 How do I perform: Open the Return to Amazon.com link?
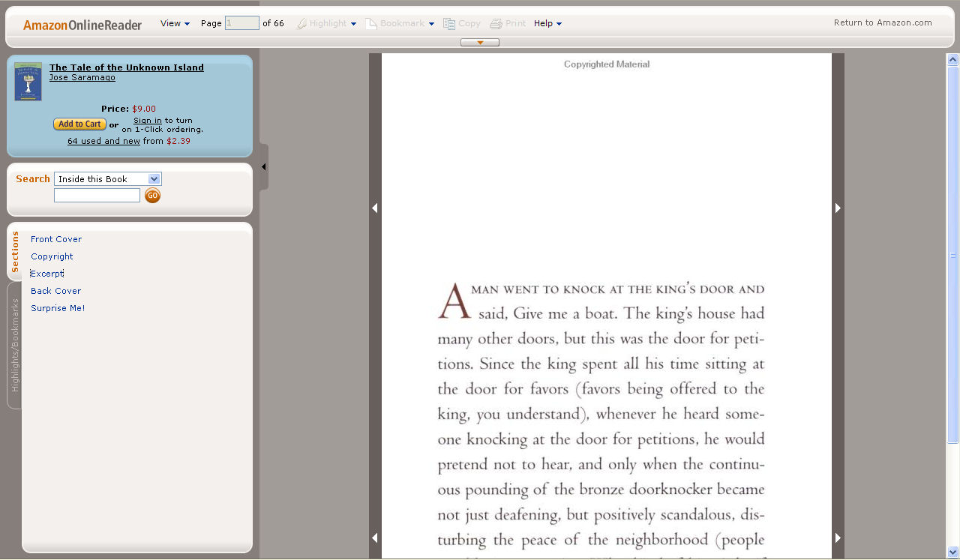883,22
